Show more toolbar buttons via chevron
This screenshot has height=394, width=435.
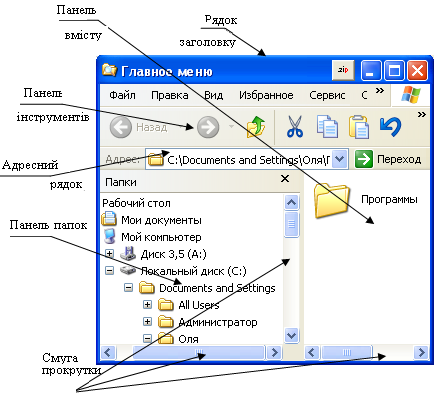422,115
